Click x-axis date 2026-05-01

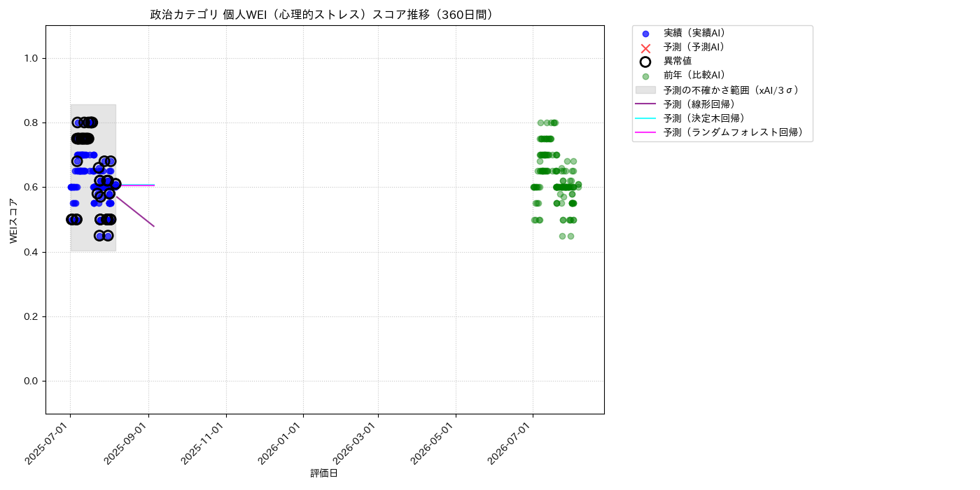[x=435, y=442]
